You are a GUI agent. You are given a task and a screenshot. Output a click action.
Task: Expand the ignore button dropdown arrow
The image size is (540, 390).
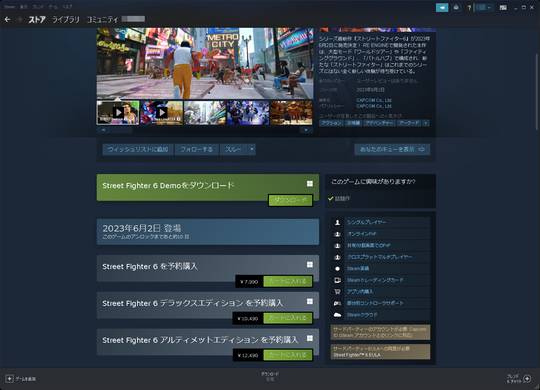252,149
